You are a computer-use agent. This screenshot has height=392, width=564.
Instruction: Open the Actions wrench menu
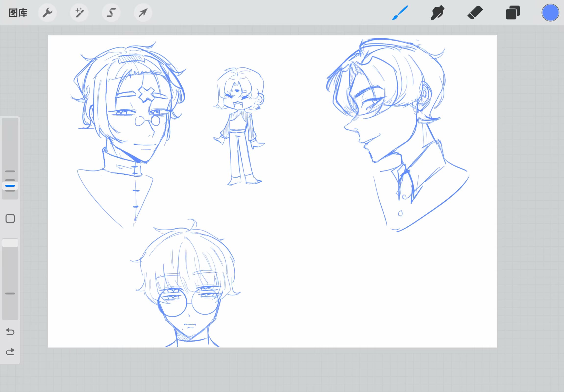coord(48,13)
